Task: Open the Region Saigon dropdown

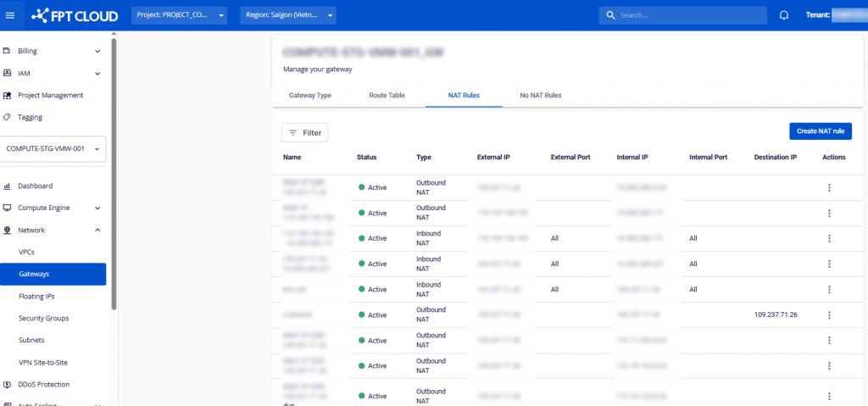Action: coord(287,15)
